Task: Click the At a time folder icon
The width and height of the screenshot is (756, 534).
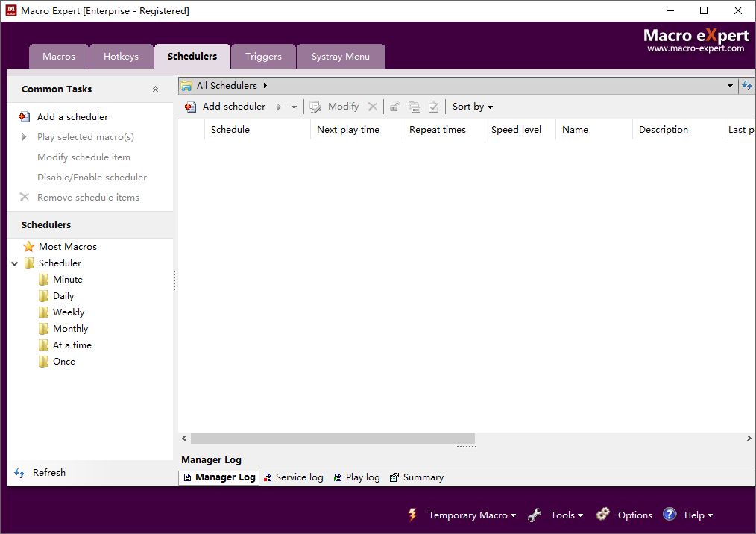Action: (43, 345)
